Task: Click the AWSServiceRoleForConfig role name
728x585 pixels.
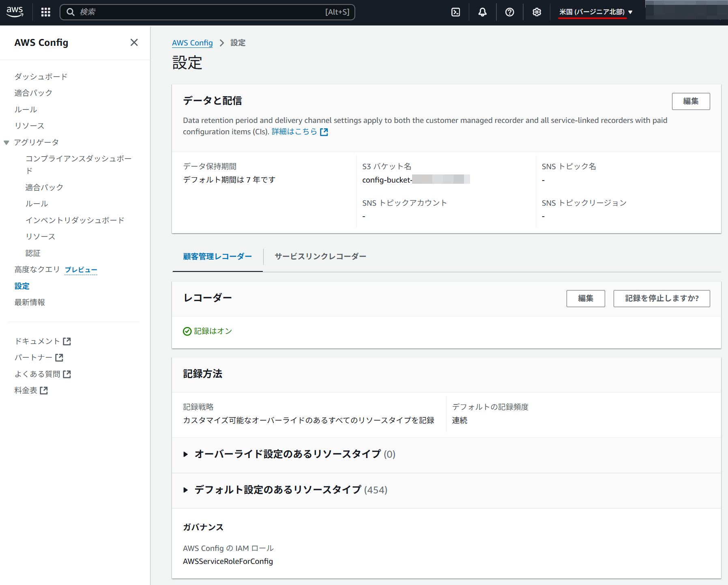Action: point(228,561)
